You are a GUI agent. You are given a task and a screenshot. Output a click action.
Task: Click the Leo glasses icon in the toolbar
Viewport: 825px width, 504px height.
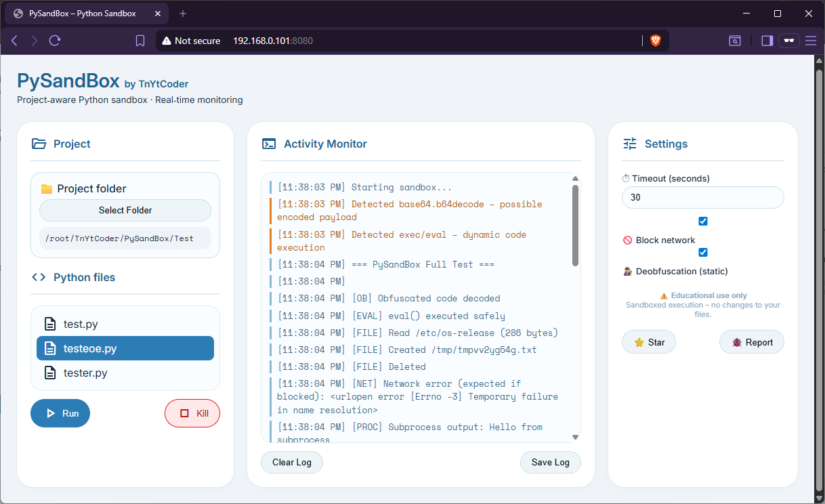pyautogui.click(x=789, y=41)
